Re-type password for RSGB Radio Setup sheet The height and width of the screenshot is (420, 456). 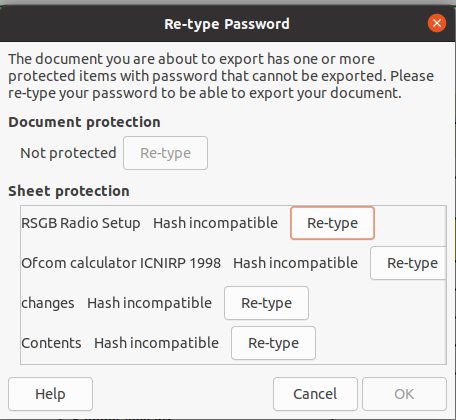pyautogui.click(x=332, y=223)
